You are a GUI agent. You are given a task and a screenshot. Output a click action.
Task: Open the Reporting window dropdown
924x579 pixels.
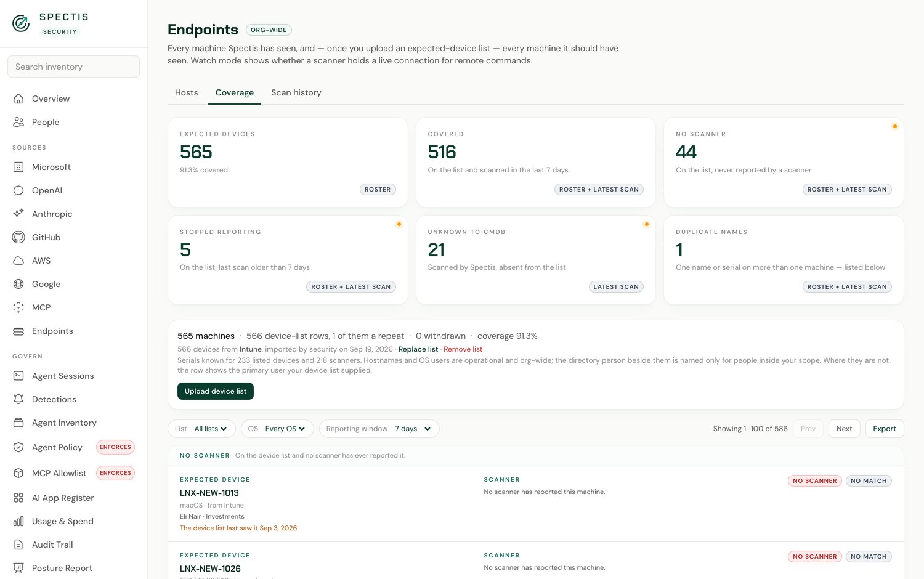pyautogui.click(x=379, y=429)
